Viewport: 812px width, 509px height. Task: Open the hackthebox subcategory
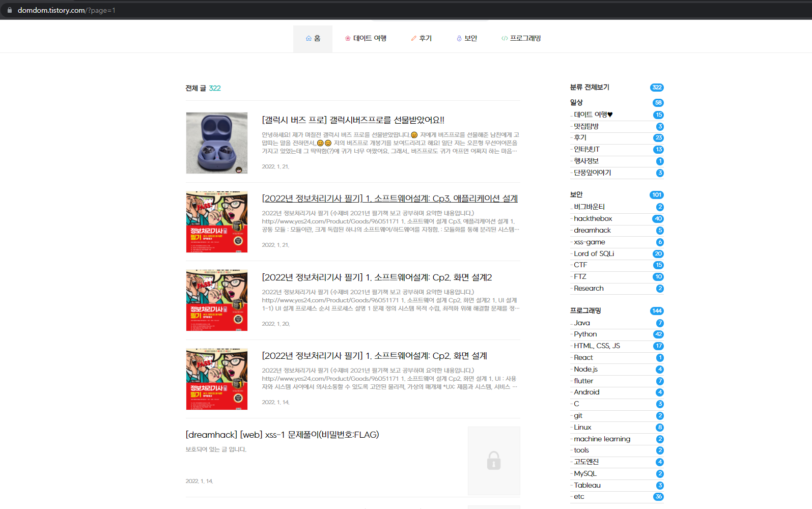[593, 219]
